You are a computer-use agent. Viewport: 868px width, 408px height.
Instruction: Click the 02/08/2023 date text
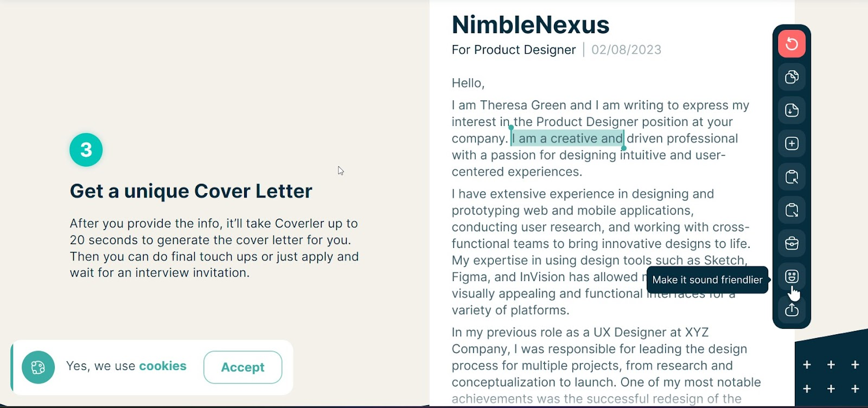pyautogui.click(x=626, y=50)
